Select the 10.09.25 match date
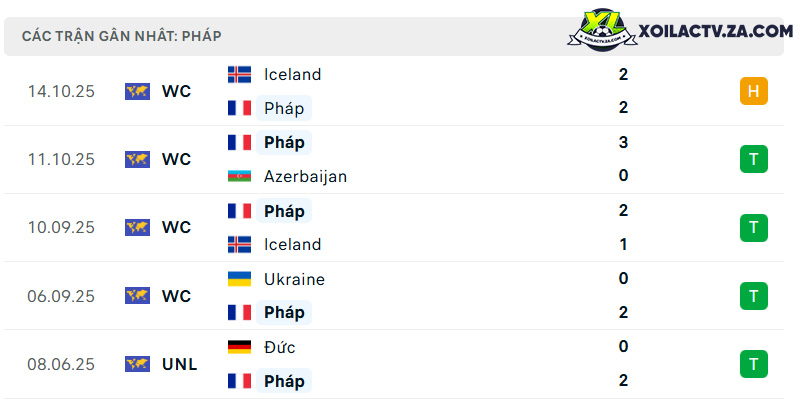800x400 pixels. coord(61,228)
